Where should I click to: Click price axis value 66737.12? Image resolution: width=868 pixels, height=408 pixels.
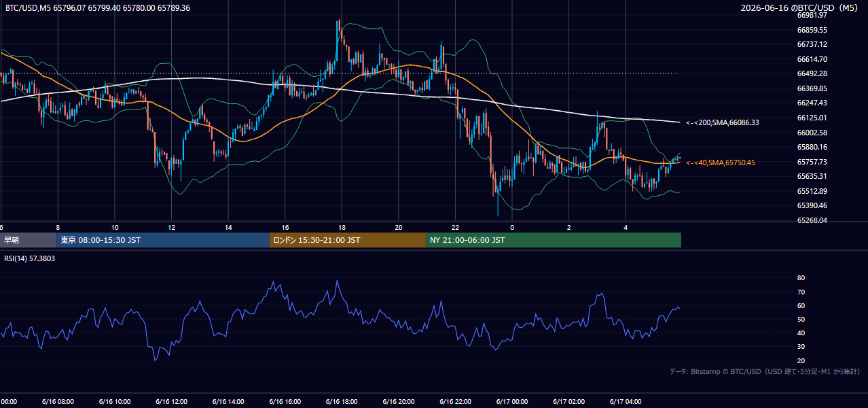812,44
